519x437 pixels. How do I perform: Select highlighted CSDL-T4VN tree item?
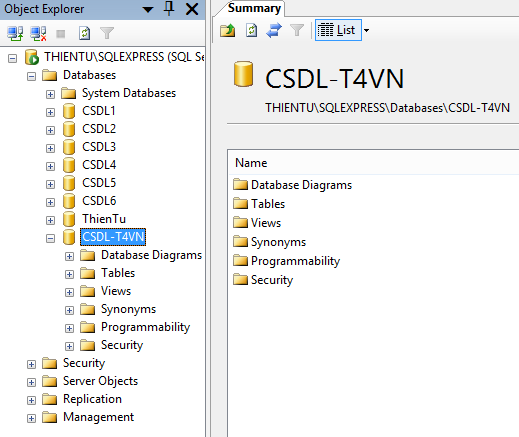(x=113, y=237)
